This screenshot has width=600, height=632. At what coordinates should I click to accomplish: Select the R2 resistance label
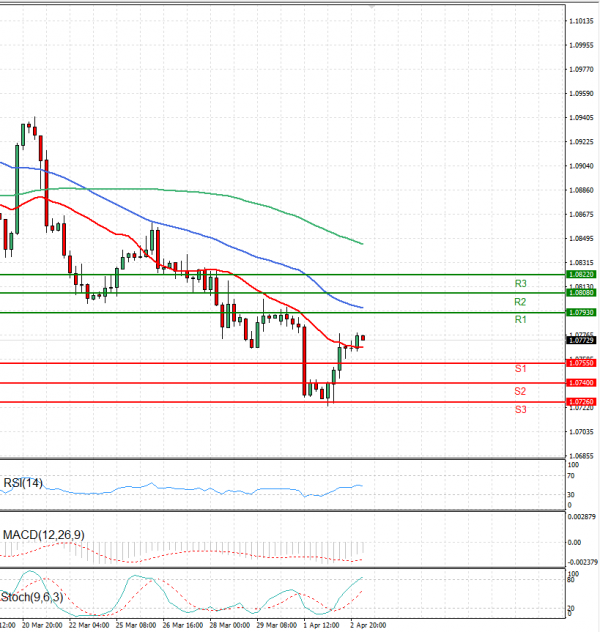pos(520,302)
